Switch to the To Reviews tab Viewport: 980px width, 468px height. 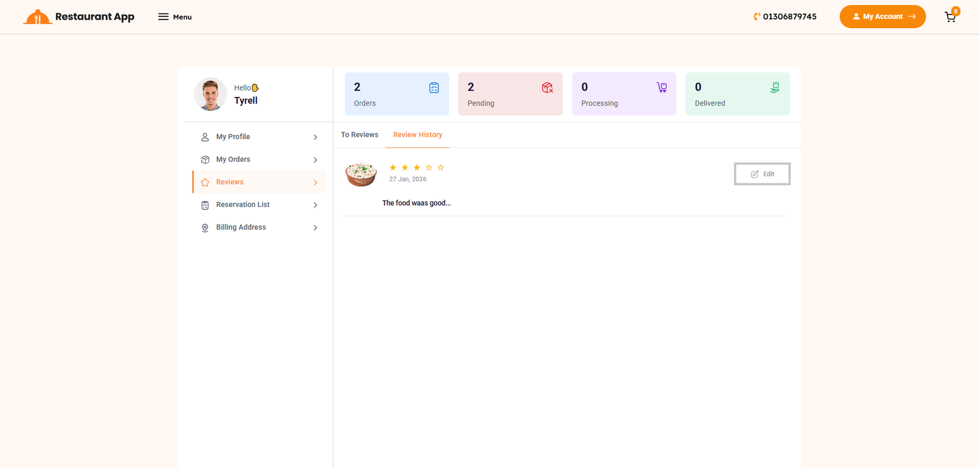360,135
